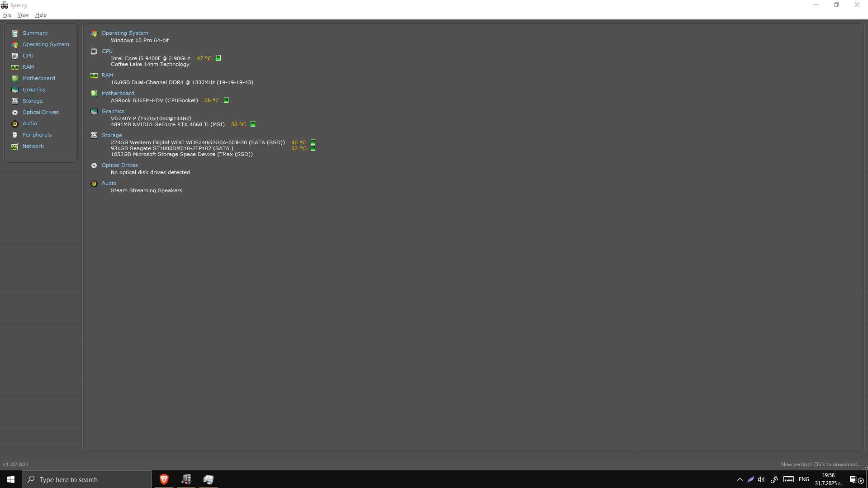Go to the RAM section in sidebar
The image size is (868, 488).
tap(28, 67)
